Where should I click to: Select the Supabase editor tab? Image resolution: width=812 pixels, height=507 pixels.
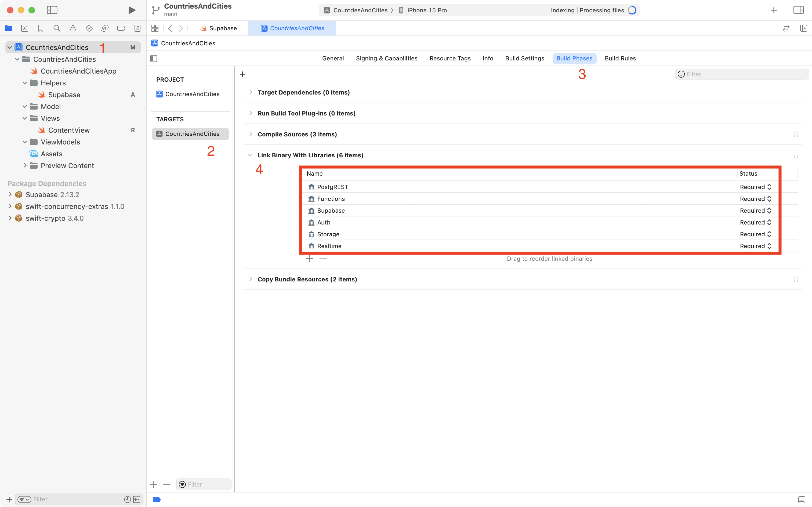click(219, 28)
